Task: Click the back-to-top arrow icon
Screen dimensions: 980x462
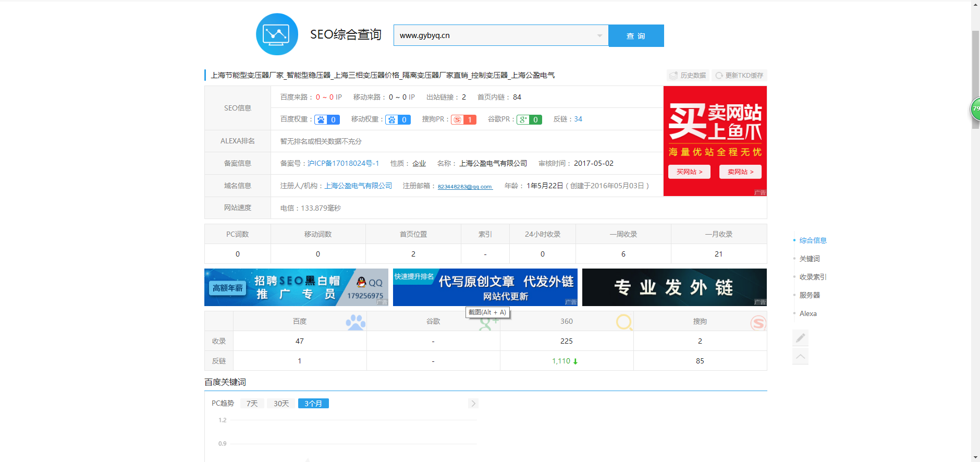Action: 801,356
